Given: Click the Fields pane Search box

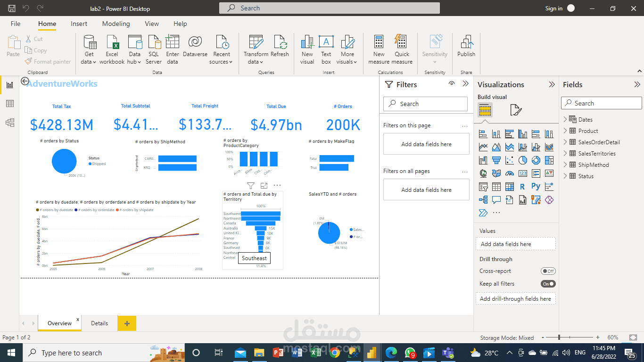Looking at the screenshot, I should (602, 103).
